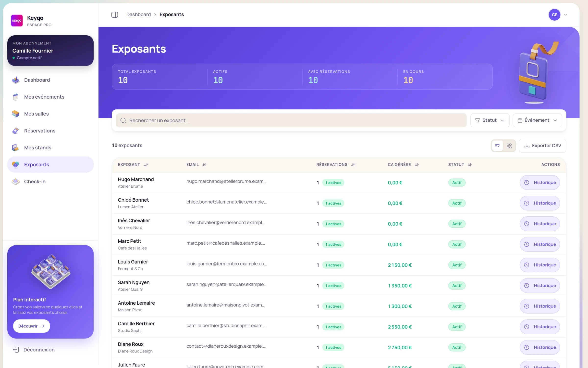Image resolution: width=588 pixels, height=368 pixels.
Task: Click the Actifs stat tile
Action: (255, 77)
